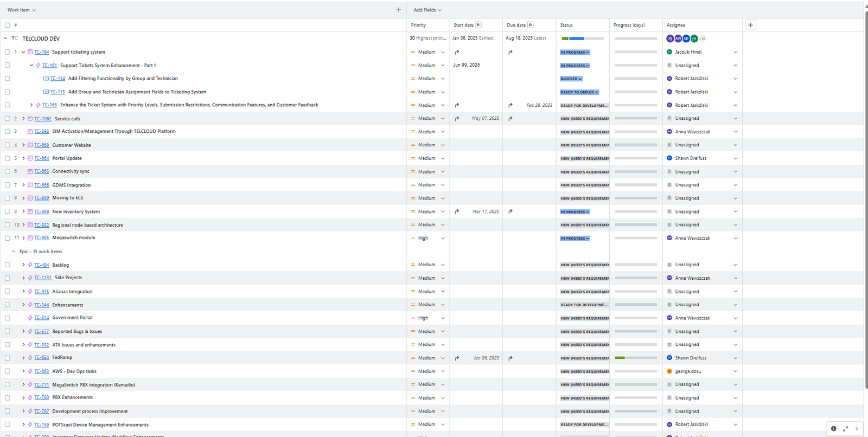
Task: Click the plus icon beside Work item header
Action: tap(399, 10)
